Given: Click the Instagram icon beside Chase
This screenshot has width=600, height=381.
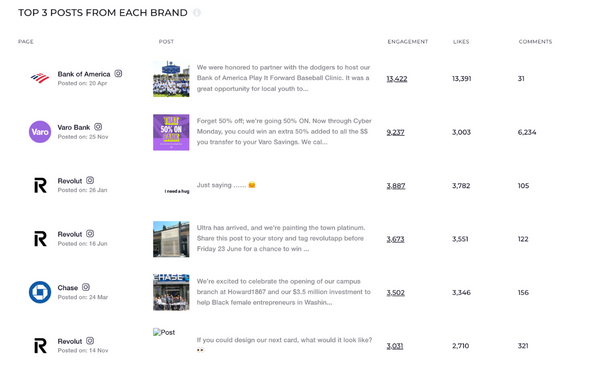Looking at the screenshot, I should click(86, 287).
